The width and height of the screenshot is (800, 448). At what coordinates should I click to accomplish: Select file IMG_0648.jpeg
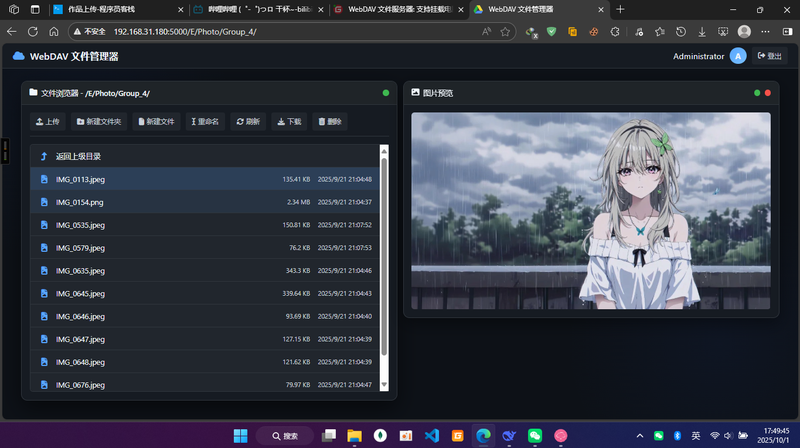pos(205,362)
